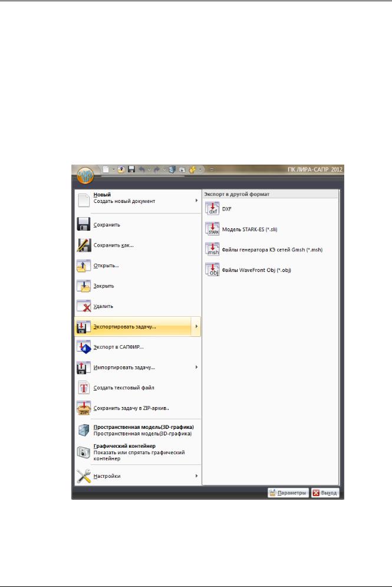This screenshot has height=587, width=392.
Task: Open the dropdown arrow next to new document icon
Action: tap(113, 169)
